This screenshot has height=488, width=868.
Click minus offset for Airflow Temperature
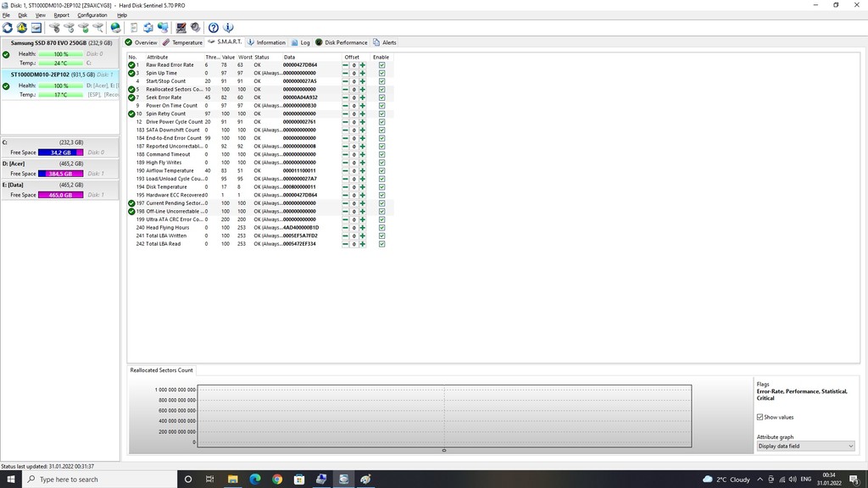pos(346,170)
